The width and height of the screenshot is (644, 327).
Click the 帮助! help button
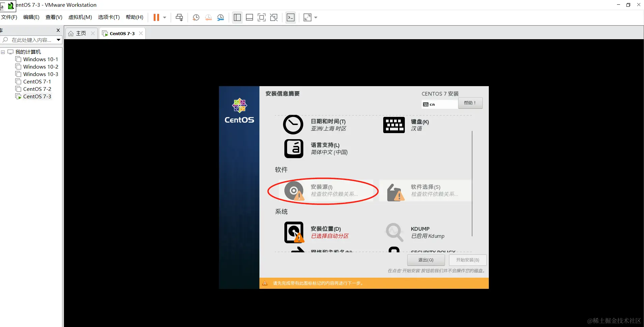pyautogui.click(x=470, y=103)
